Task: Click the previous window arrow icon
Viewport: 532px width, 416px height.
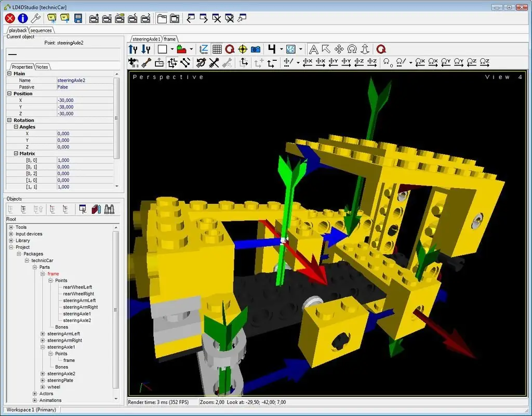Action: (191, 18)
